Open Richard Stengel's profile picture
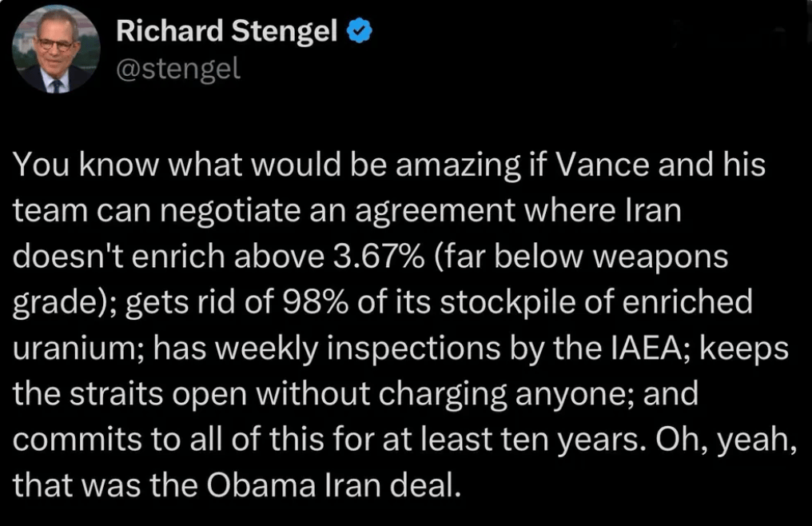This screenshot has width=812, height=526. (56, 50)
